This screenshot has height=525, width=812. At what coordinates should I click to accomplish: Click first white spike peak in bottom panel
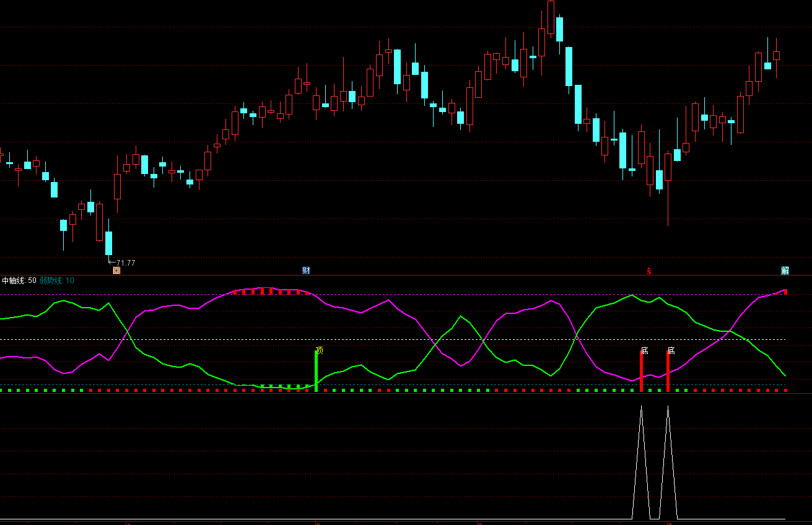click(x=641, y=407)
